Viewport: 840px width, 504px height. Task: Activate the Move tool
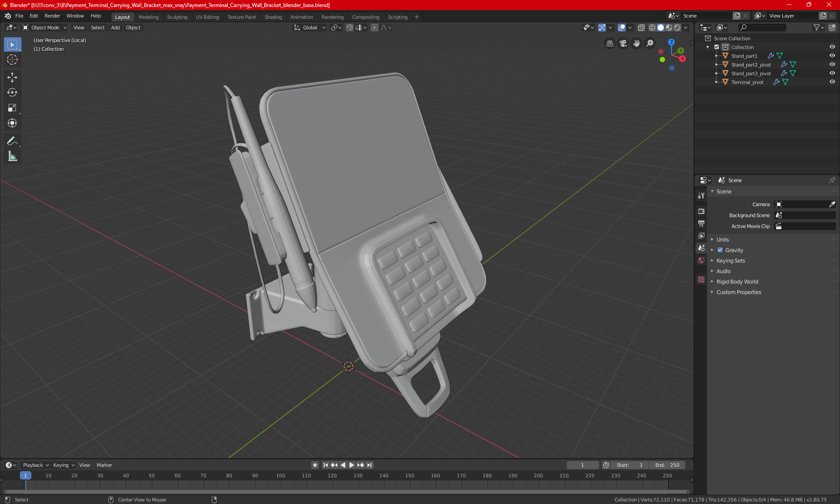pyautogui.click(x=12, y=77)
